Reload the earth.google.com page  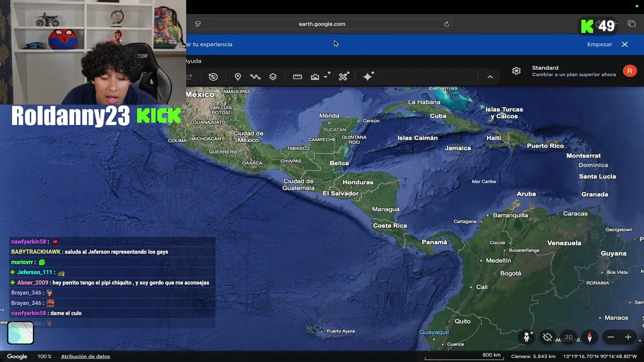pyautogui.click(x=446, y=24)
